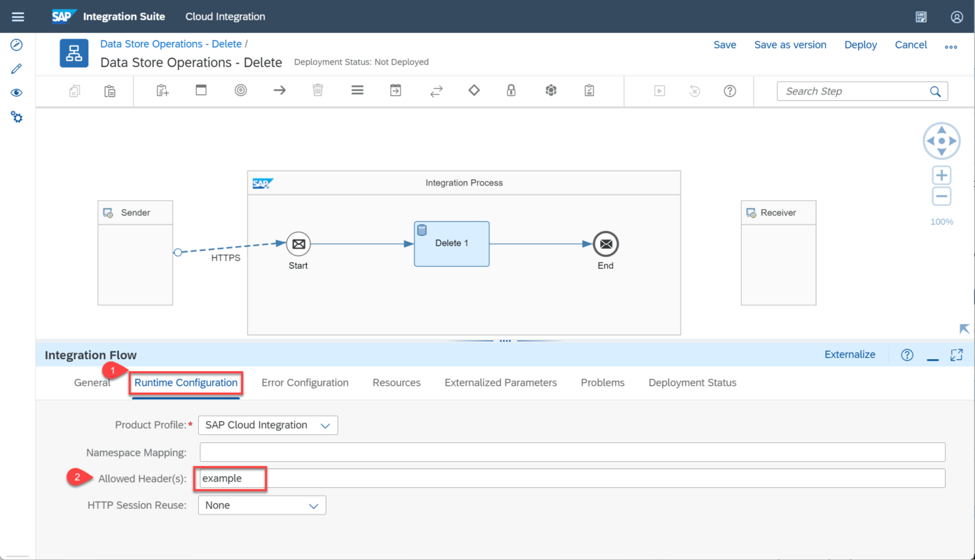Select the Persistence cube palette icon
The image size is (975, 560).
click(x=551, y=90)
